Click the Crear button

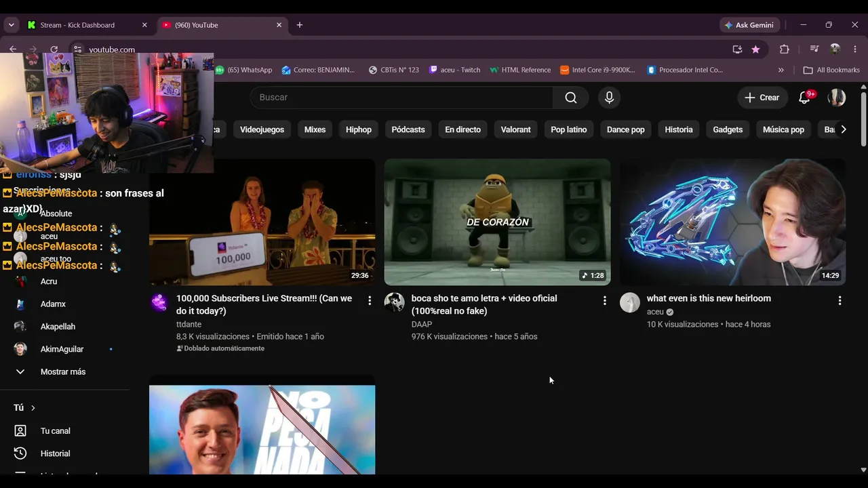point(762,98)
